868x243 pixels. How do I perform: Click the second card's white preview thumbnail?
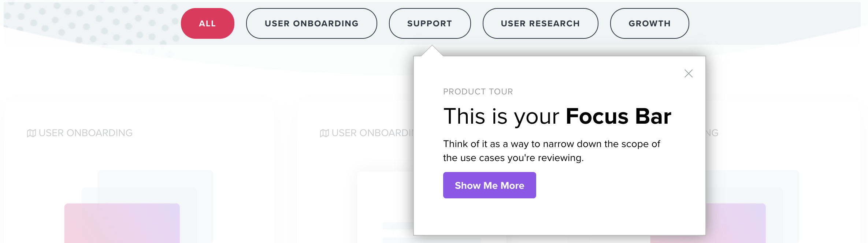pyautogui.click(x=385, y=207)
